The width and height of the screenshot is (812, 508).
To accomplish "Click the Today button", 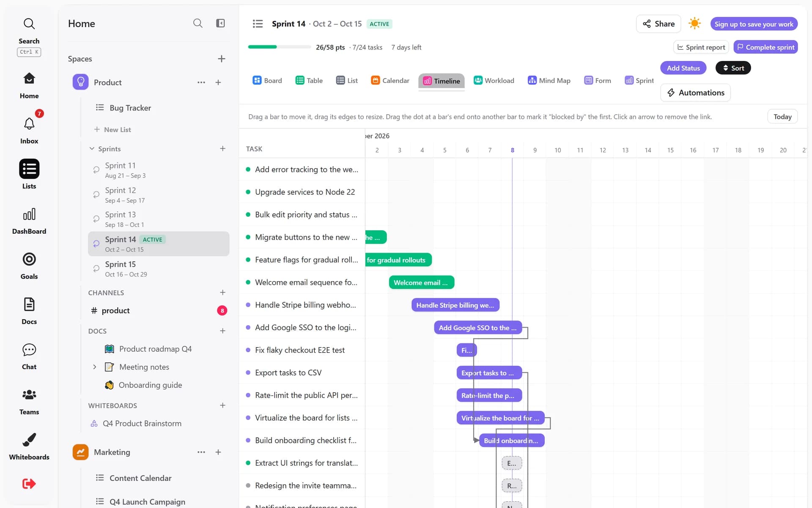I will click(782, 117).
